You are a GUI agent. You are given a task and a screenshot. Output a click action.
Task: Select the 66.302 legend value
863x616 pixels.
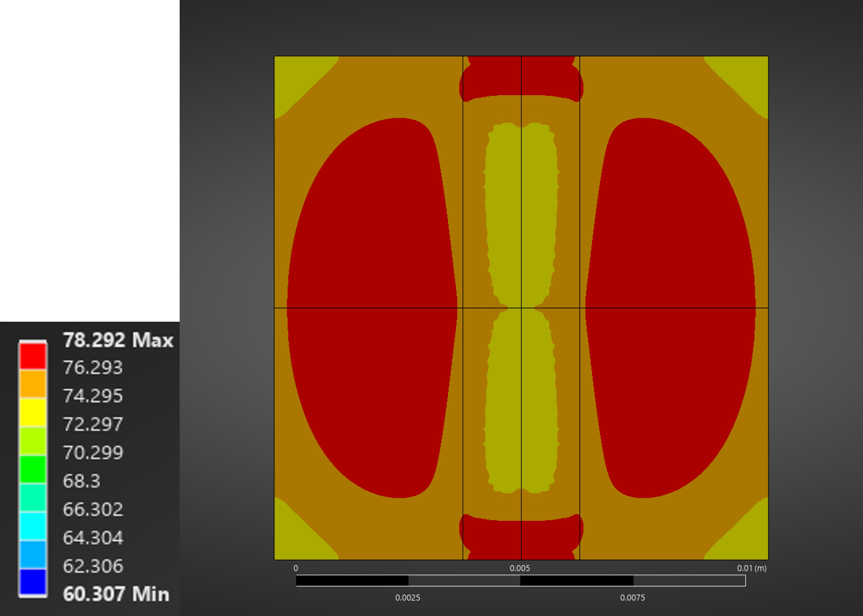[93, 509]
